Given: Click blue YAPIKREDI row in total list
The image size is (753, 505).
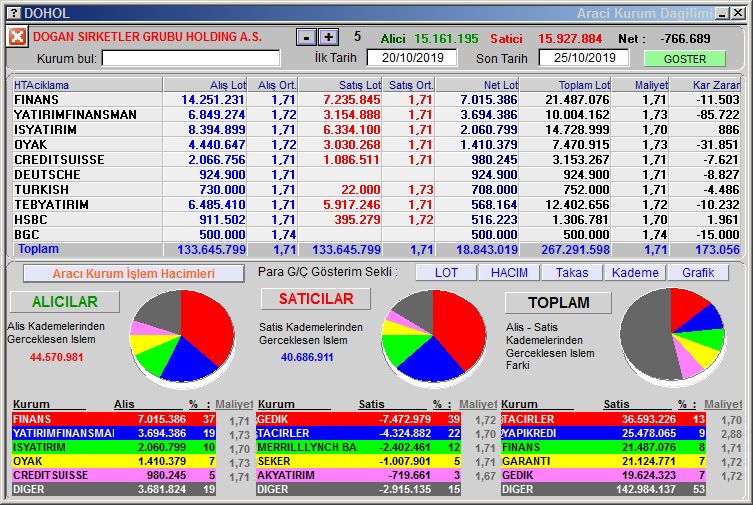Looking at the screenshot, I should tap(603, 433).
